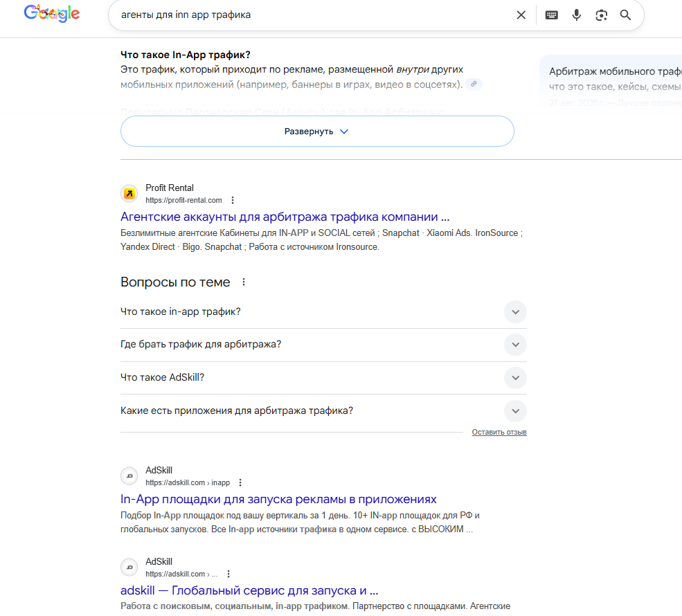The image size is (682, 616).
Task: Expand question Что такое AdSkill?
Action: click(515, 378)
